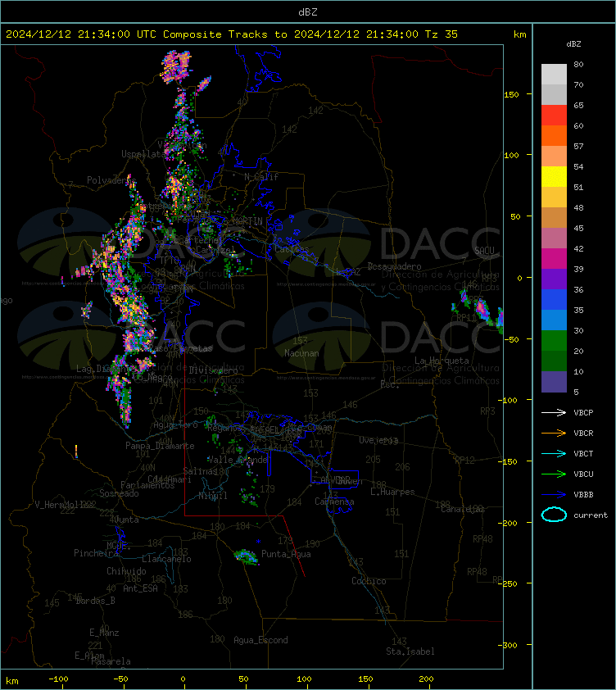Screen dimensions: 616x690
Task: Click the northernmost radar echo cluster
Action: point(176,66)
